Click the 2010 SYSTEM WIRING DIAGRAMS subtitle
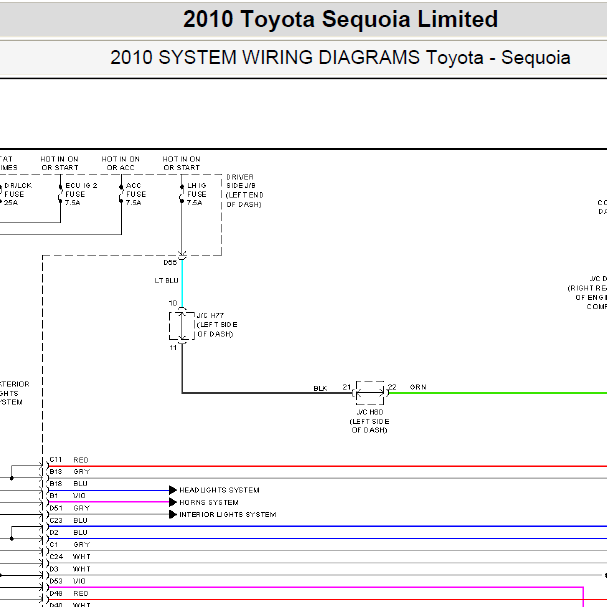The image size is (607, 607). point(340,57)
